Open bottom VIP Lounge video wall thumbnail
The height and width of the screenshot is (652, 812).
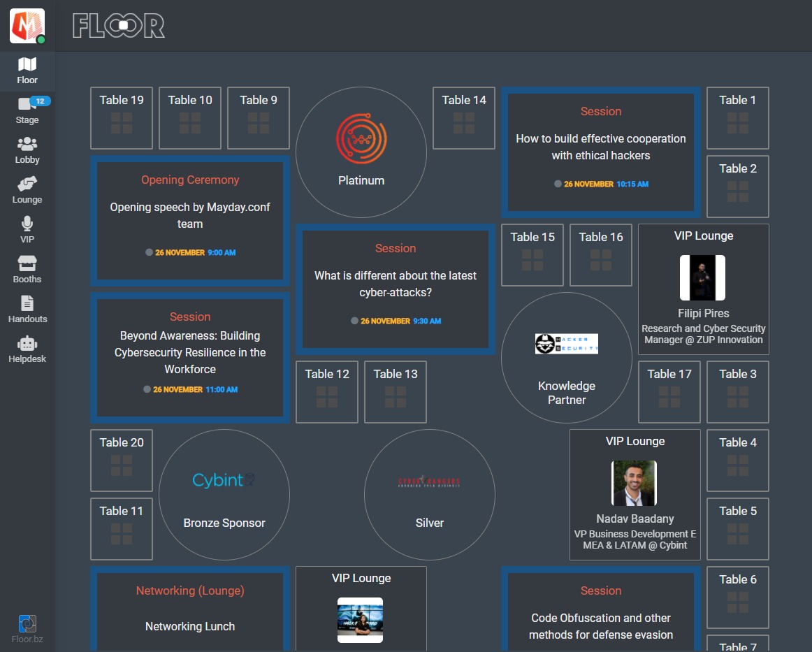pos(361,620)
